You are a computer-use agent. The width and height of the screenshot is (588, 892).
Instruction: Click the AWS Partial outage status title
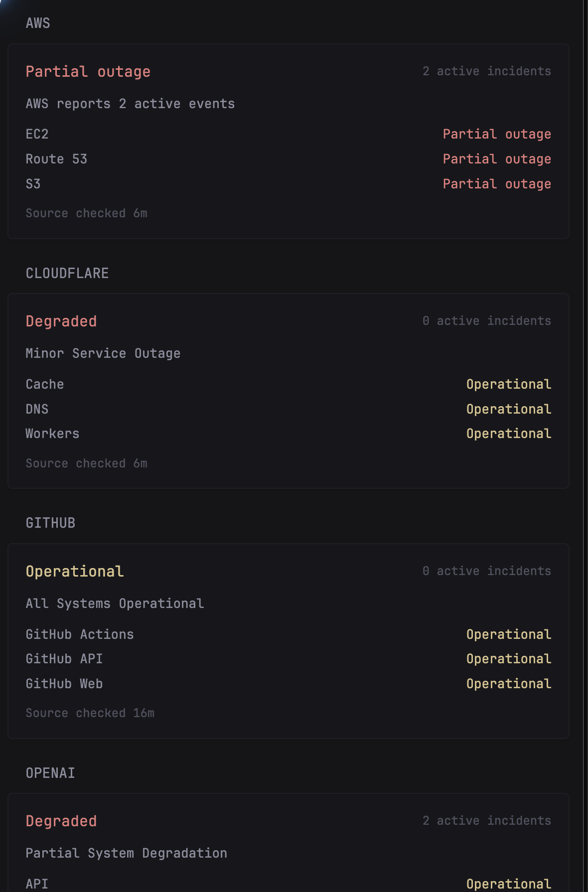(x=88, y=72)
